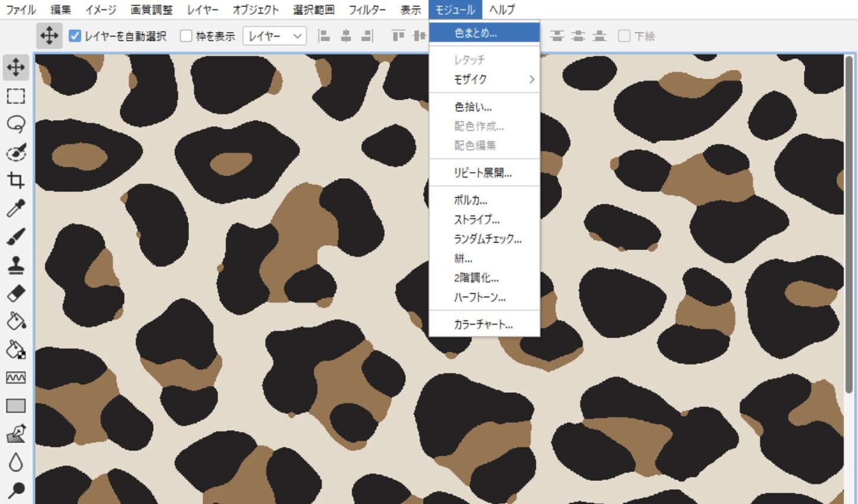
Task: Uncheck レイヤーを自動選択 checkbox
Action: pos(75,36)
